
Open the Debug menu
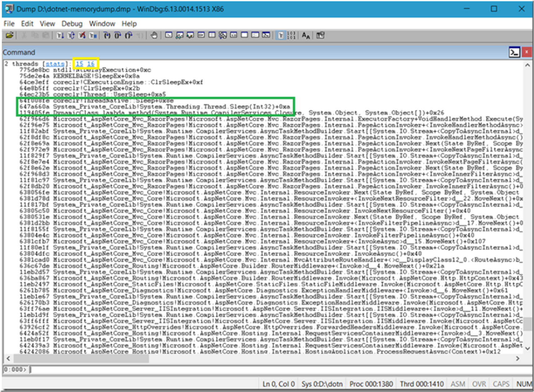(x=72, y=24)
